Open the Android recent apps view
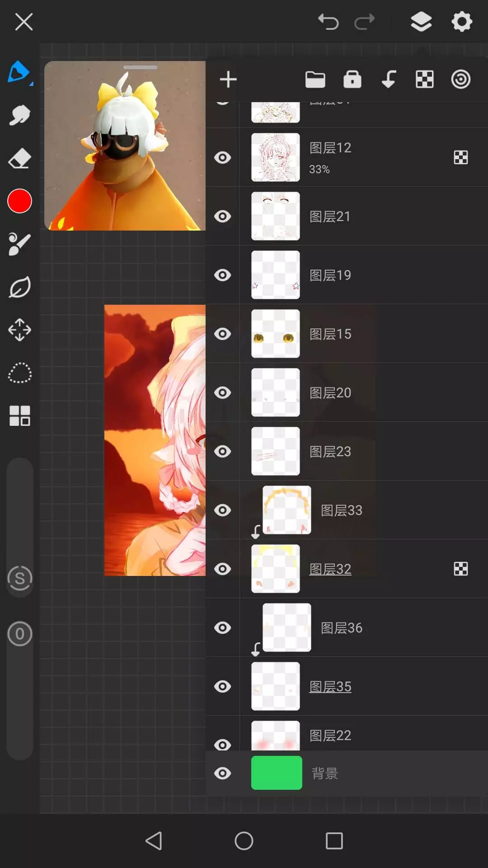This screenshot has width=488, height=868. [x=334, y=841]
